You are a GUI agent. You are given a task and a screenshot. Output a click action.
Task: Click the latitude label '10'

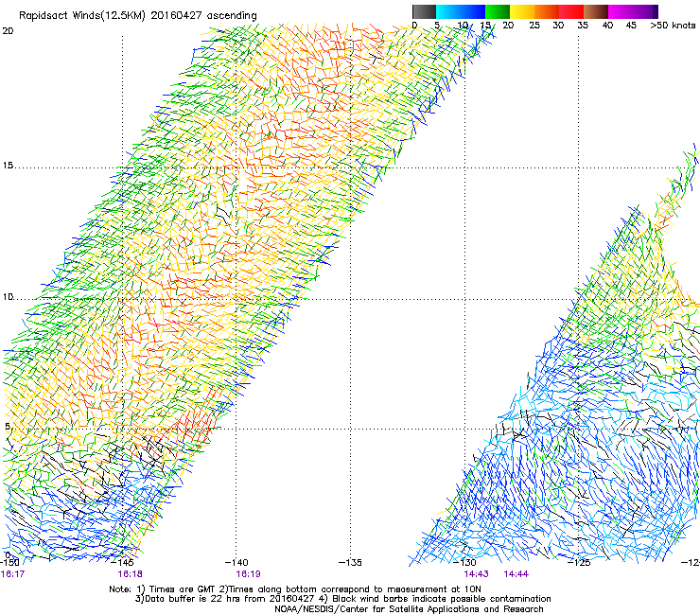[x=8, y=297]
